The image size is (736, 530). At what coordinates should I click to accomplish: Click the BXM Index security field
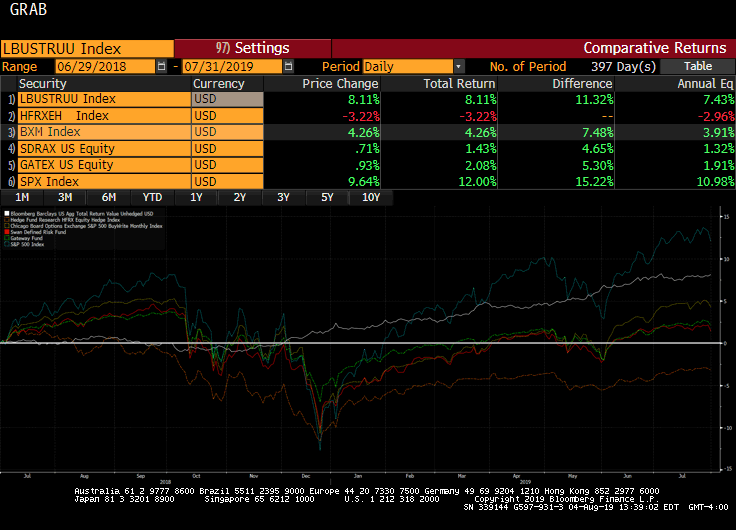pyautogui.click(x=104, y=132)
